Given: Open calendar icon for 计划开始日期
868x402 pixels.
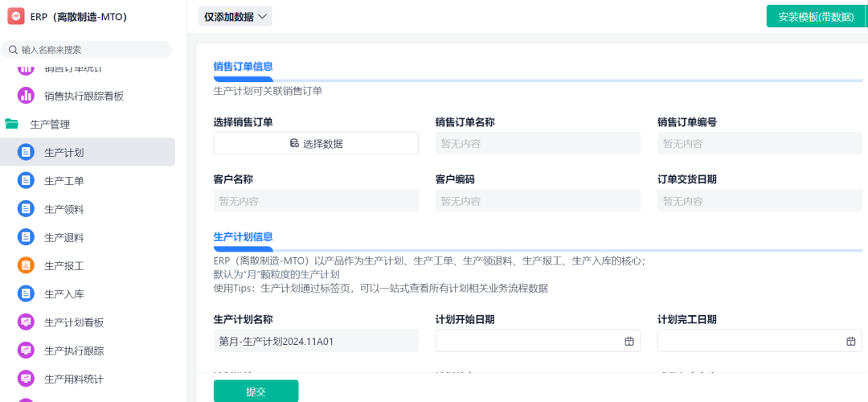Looking at the screenshot, I should point(629,342).
